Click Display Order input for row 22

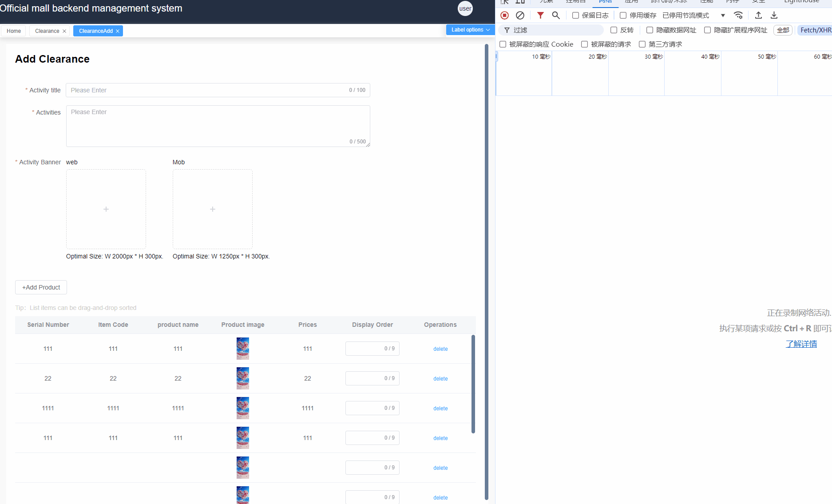(372, 378)
